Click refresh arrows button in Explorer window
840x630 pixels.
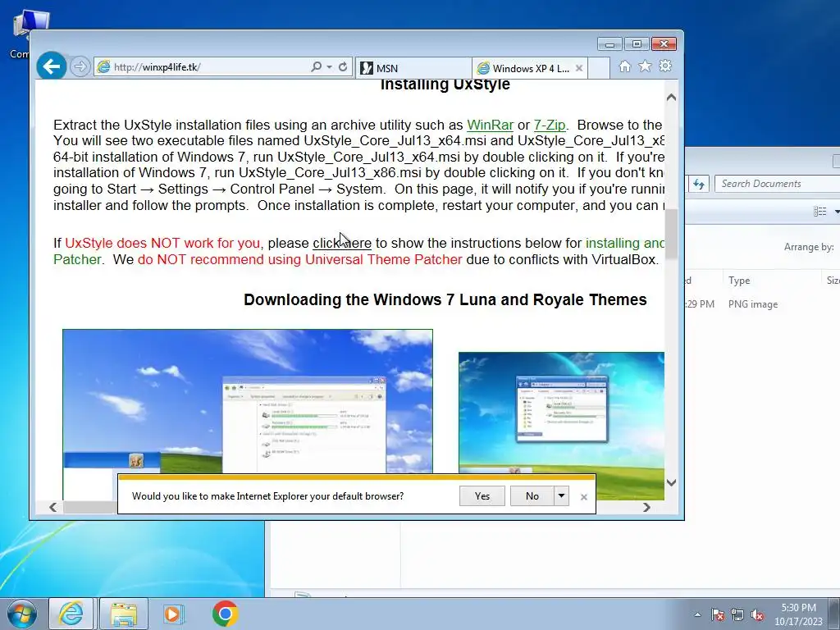click(x=699, y=184)
